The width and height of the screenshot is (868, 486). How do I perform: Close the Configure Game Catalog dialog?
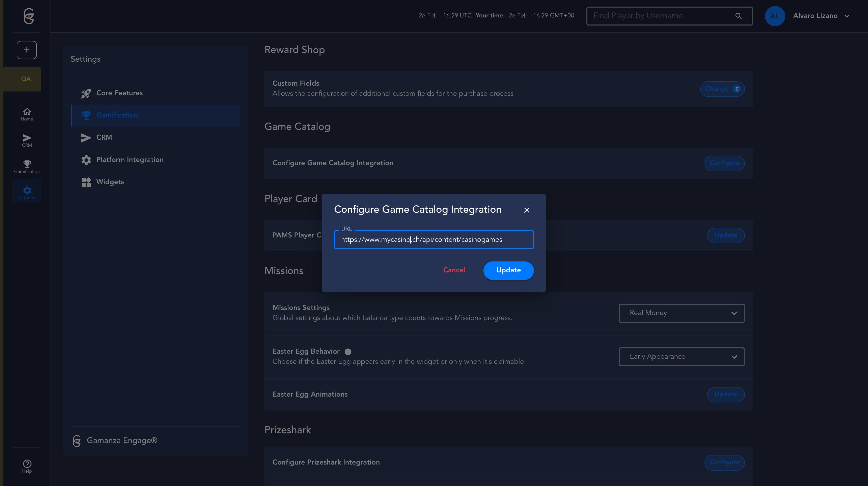[527, 210]
